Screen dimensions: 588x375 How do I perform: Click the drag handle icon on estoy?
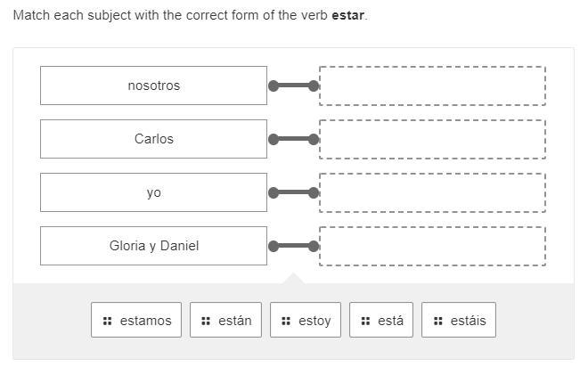(286, 321)
